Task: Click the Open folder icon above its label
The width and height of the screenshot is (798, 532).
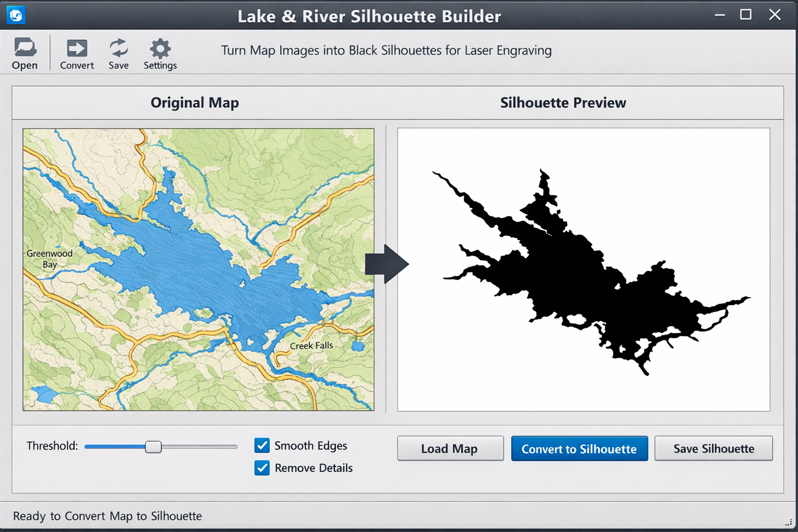Action: pos(24,47)
